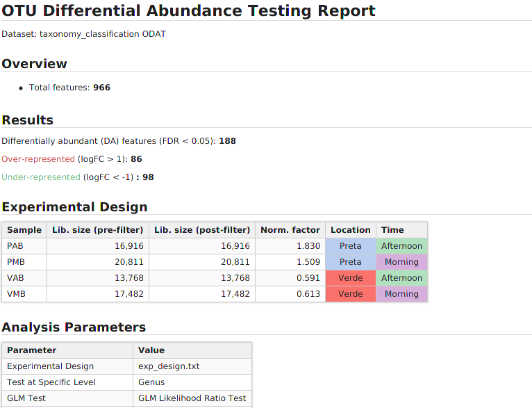Select the green Afternoon cell in VAB row
This screenshot has width=532, height=408.
[401, 278]
